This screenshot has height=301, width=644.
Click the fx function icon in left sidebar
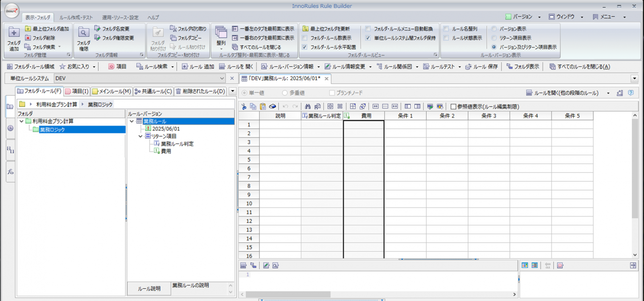click(10, 172)
